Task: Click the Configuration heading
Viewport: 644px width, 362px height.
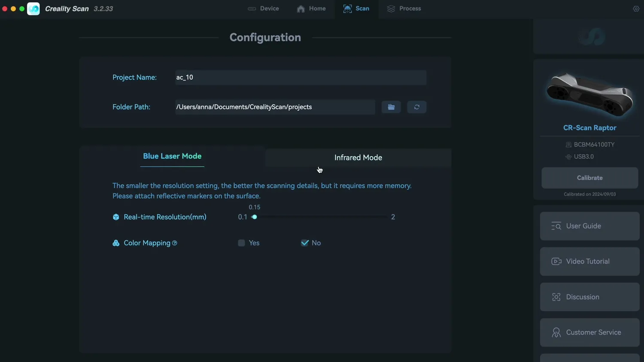Action: pyautogui.click(x=265, y=37)
